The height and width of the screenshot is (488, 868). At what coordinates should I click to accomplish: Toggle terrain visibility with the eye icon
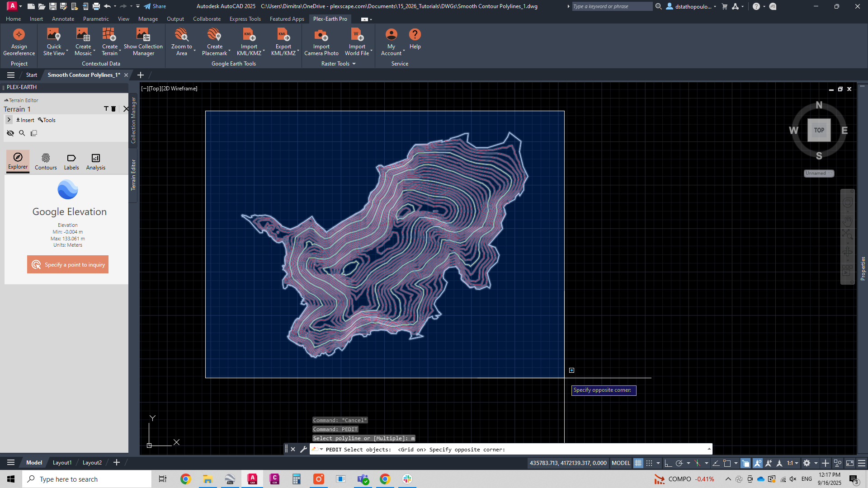(10, 133)
